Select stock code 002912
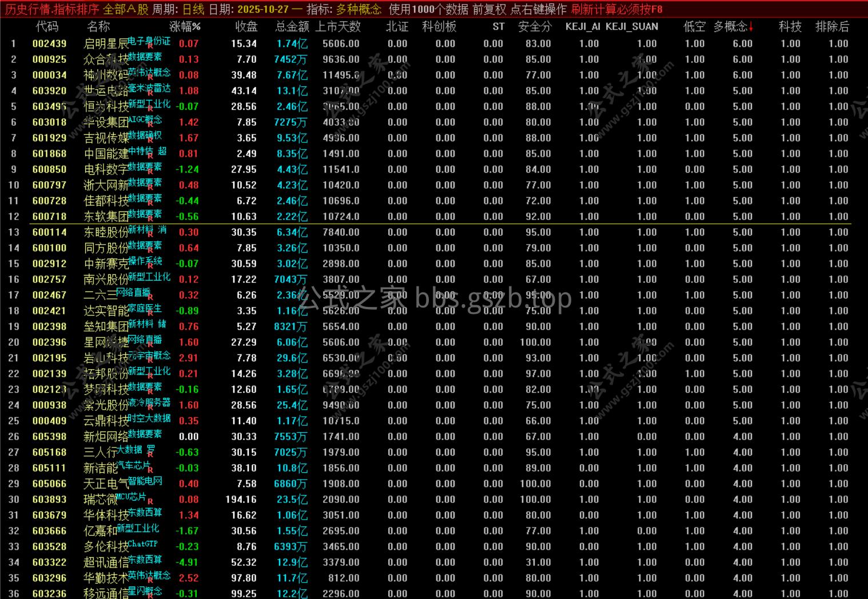This screenshot has width=868, height=599. point(49,263)
